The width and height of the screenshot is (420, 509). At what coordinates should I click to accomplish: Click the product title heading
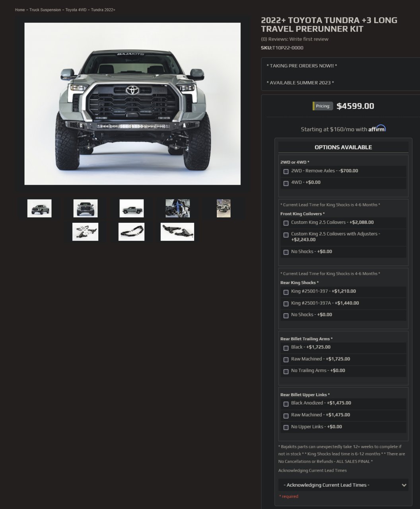329,25
